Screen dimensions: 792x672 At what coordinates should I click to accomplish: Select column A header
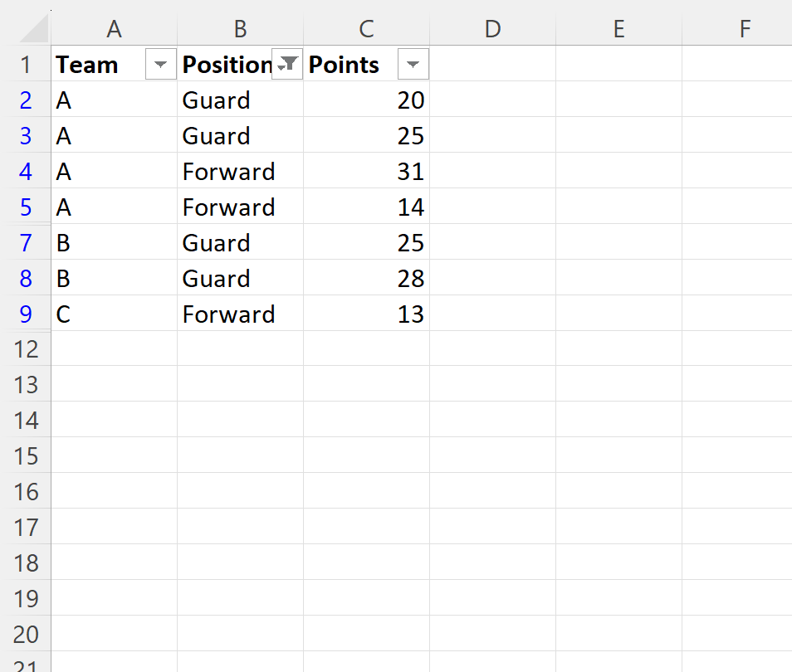[x=115, y=29]
